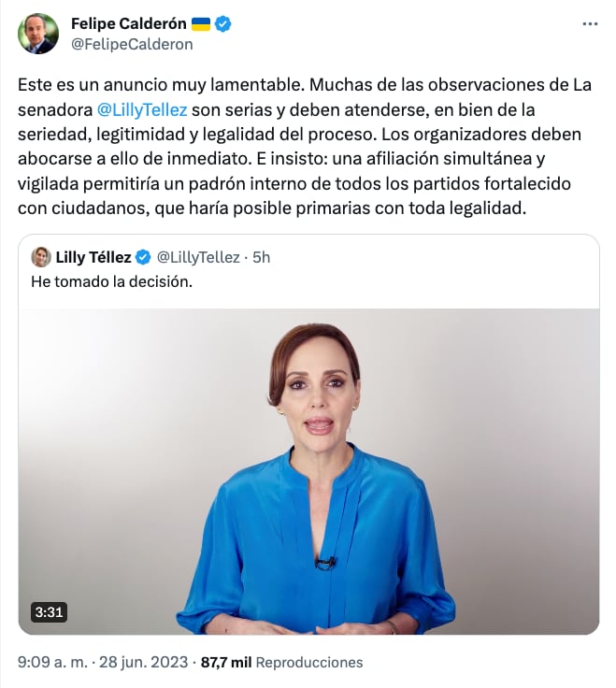Click the "He tomado la decisión." quoted text
This screenshot has width=616, height=688.
[x=111, y=280]
